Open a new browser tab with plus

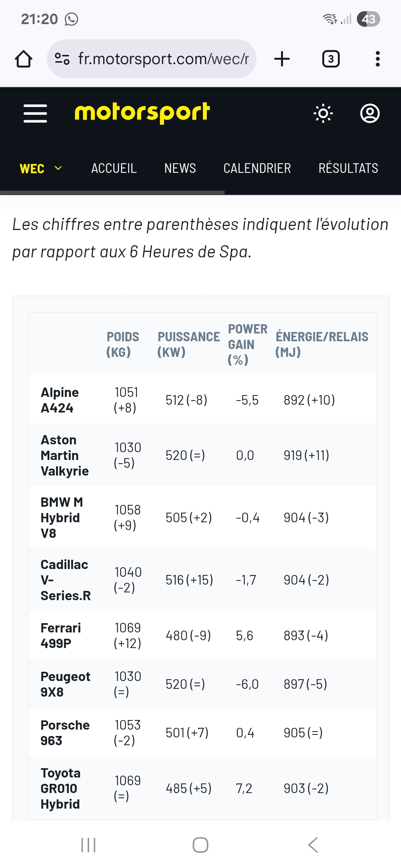tap(282, 59)
